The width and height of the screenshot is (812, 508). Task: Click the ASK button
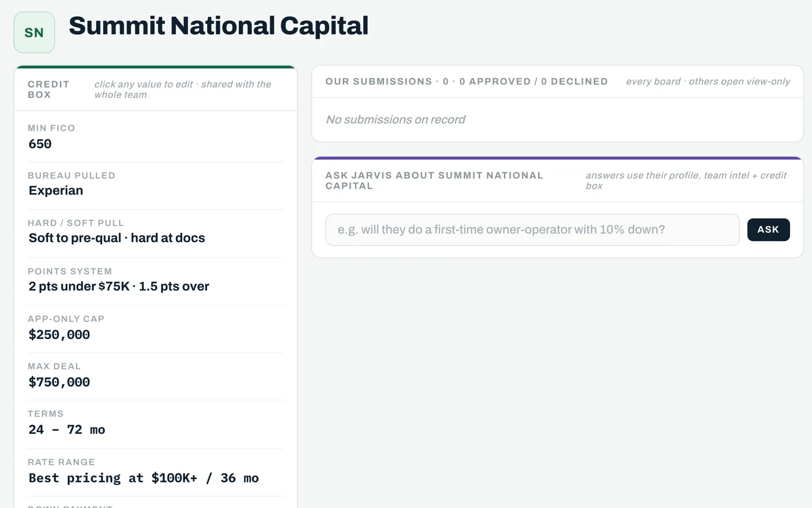pos(768,230)
